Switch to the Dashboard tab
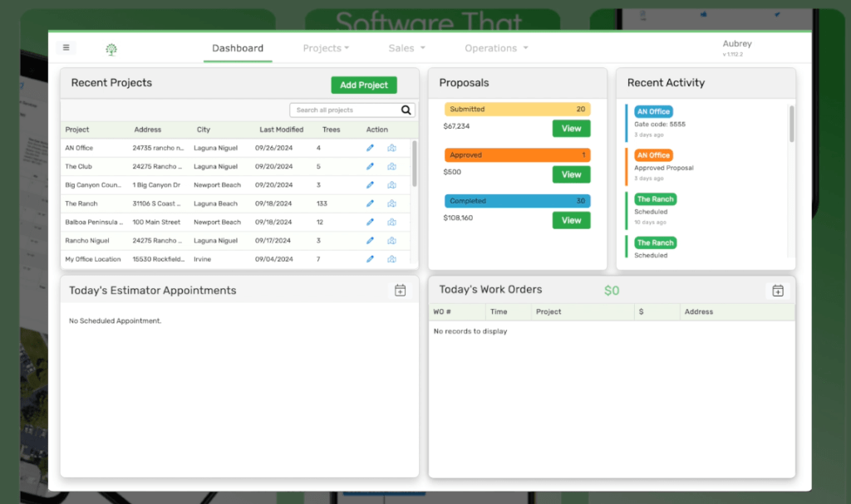The height and width of the screenshot is (504, 851). point(238,48)
